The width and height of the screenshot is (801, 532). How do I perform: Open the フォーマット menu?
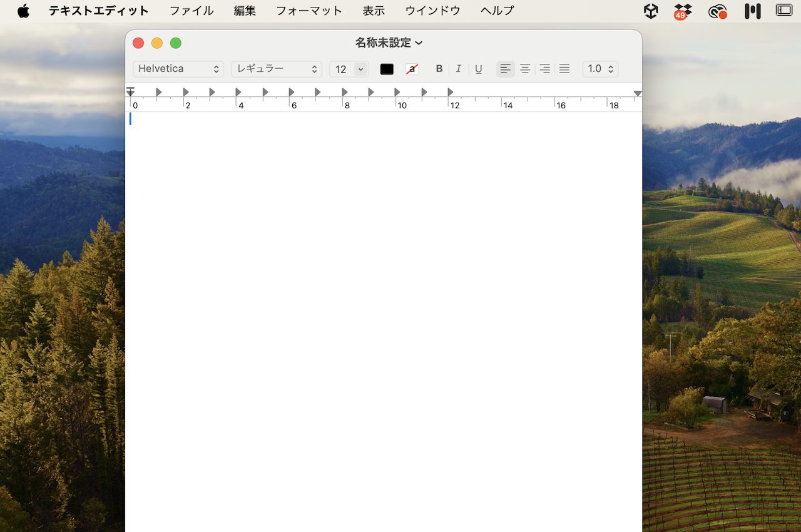point(309,11)
